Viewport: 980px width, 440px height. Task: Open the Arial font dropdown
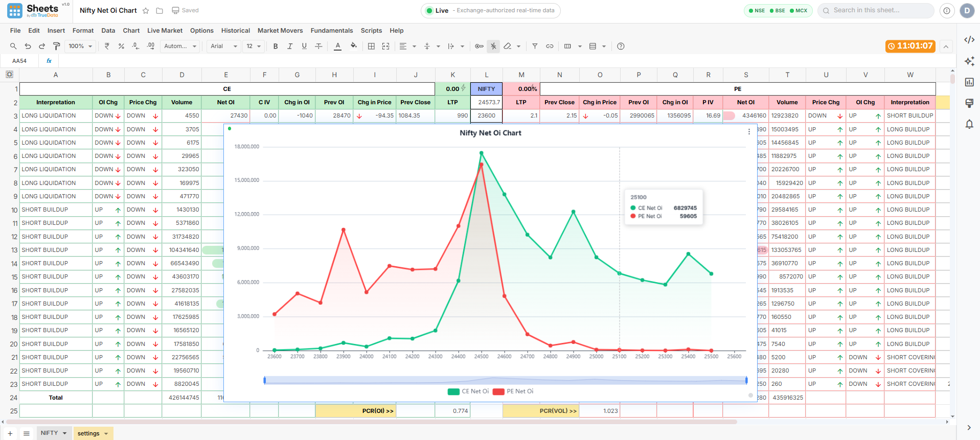224,46
